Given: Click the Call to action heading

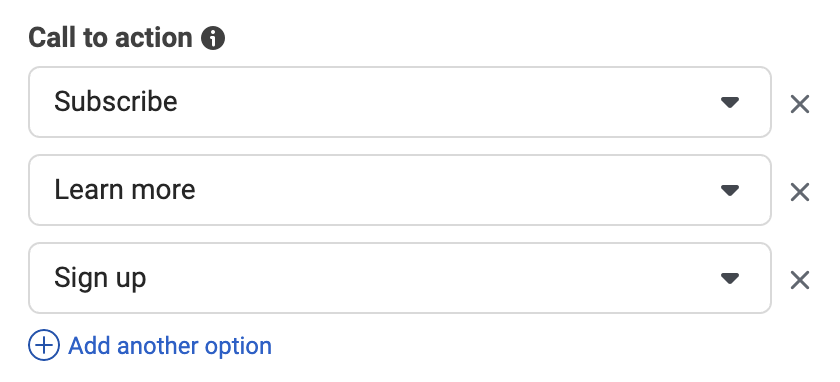Looking at the screenshot, I should (110, 38).
